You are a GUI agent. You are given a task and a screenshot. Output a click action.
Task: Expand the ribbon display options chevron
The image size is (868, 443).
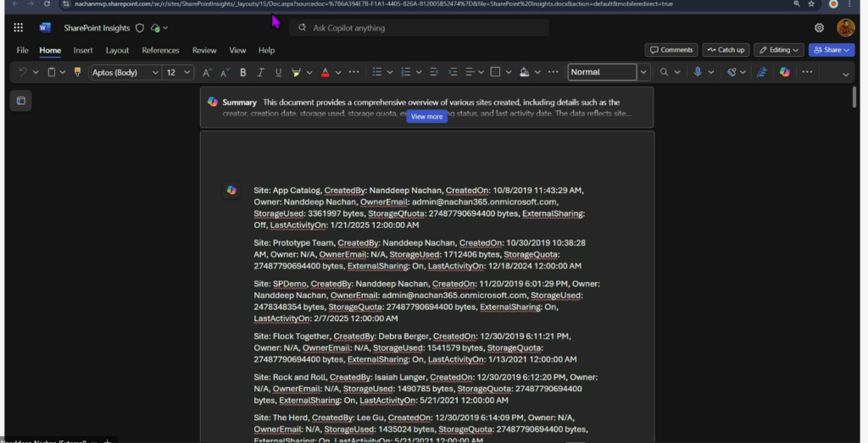pyautogui.click(x=845, y=74)
